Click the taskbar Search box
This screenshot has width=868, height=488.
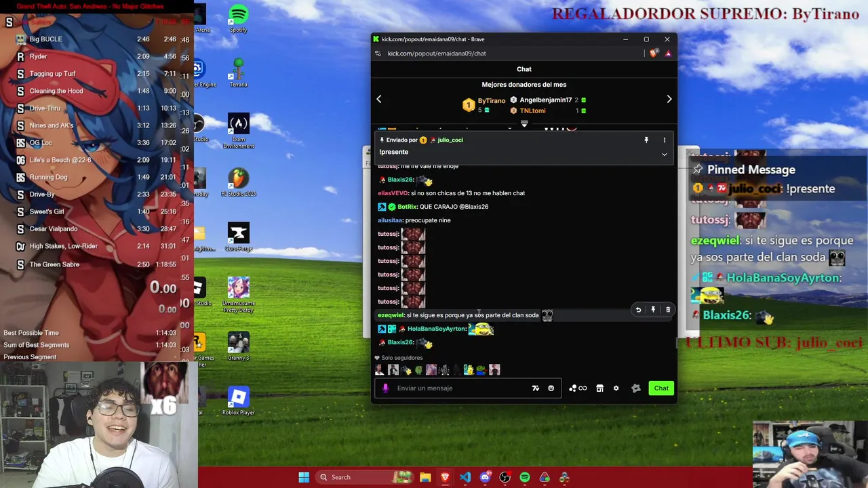click(365, 477)
